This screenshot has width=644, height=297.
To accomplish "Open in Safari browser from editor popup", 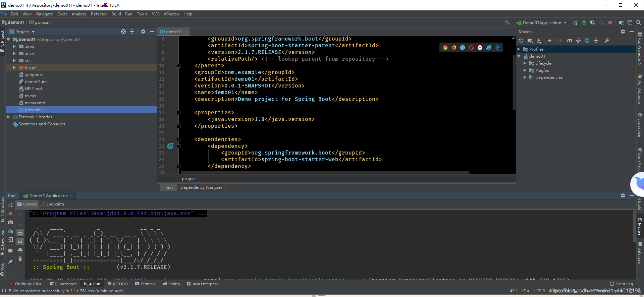I will (463, 48).
